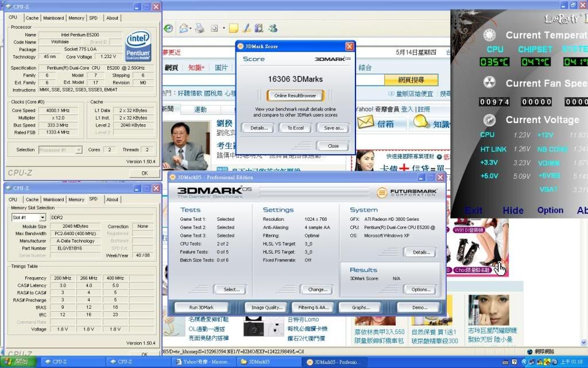Open the Memory tab in top CPU-Z window

(76, 18)
